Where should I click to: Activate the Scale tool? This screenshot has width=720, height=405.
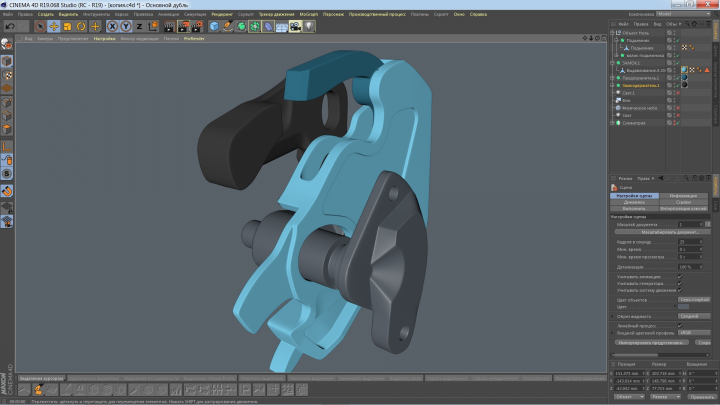click(x=68, y=26)
